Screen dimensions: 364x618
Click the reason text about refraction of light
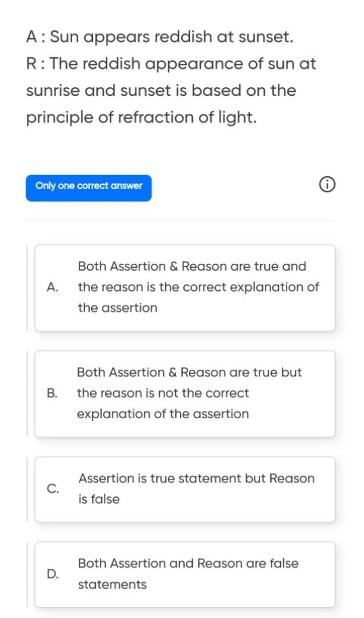click(x=171, y=91)
